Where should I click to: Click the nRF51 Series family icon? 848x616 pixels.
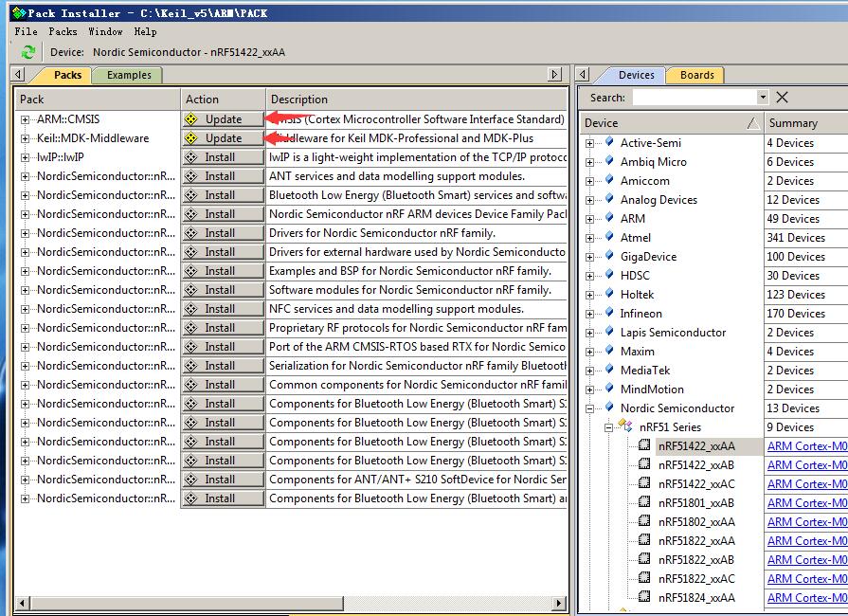click(625, 426)
